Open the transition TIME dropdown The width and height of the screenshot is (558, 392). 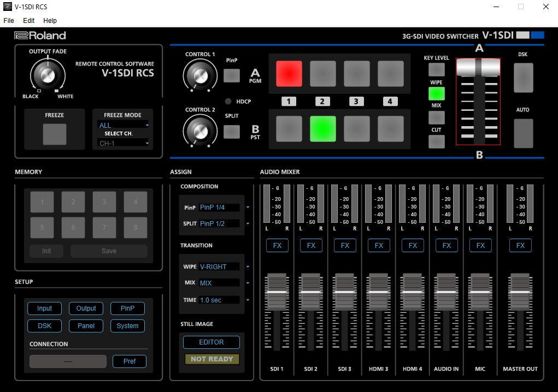click(224, 300)
